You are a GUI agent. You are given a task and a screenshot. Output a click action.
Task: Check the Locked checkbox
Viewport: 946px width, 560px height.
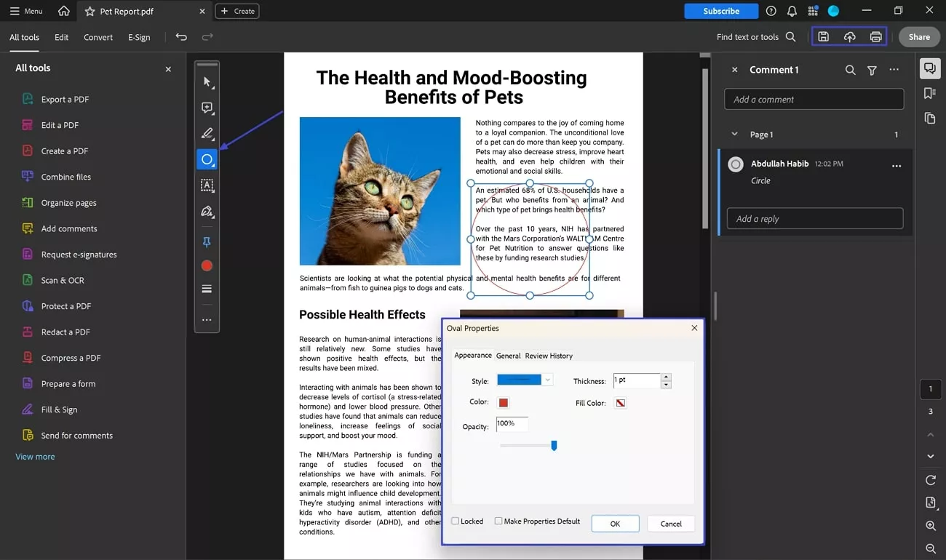tap(455, 521)
